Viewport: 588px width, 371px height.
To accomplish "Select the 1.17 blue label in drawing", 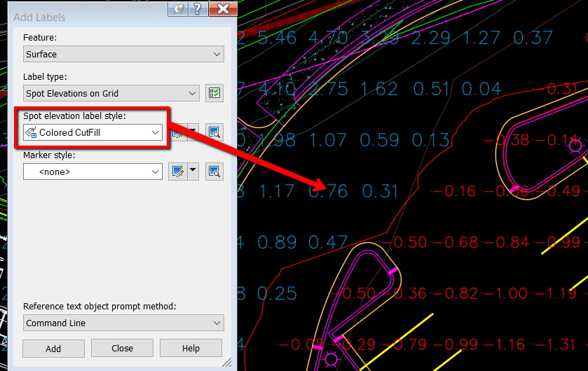I will (277, 191).
